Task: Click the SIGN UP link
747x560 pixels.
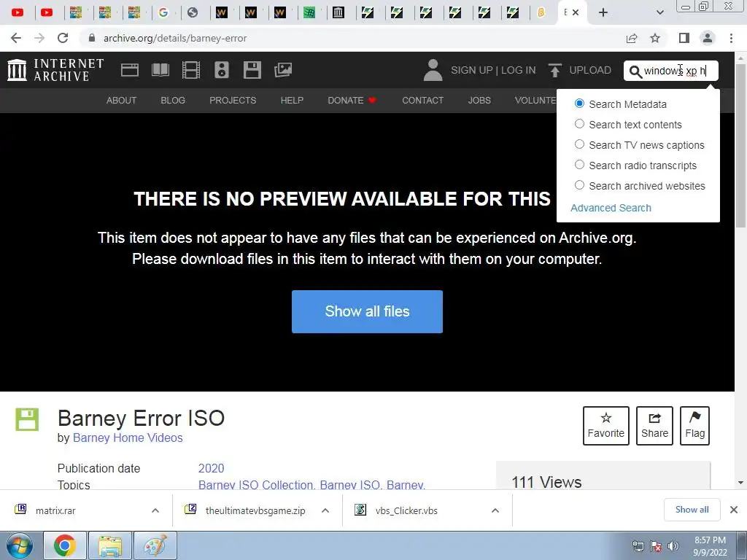Action: [x=472, y=70]
